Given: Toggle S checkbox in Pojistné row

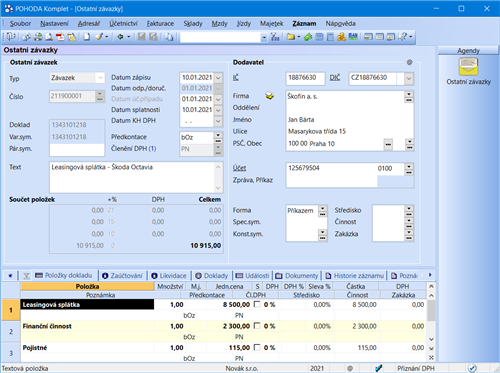Looking at the screenshot, I should point(257,347).
